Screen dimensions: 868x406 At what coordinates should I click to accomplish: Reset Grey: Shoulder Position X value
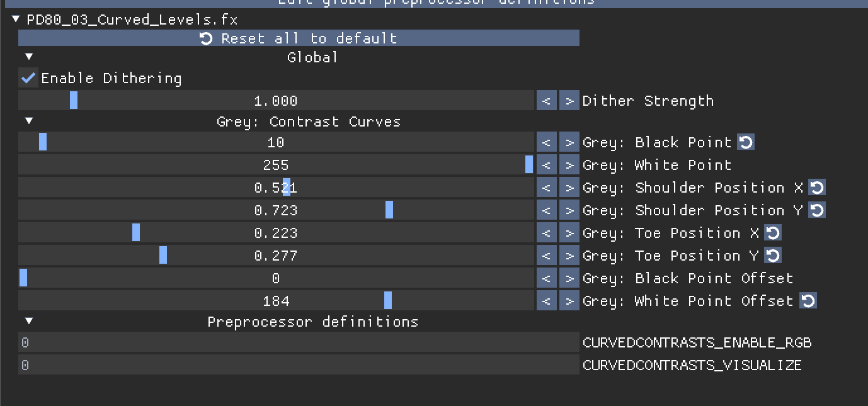817,188
